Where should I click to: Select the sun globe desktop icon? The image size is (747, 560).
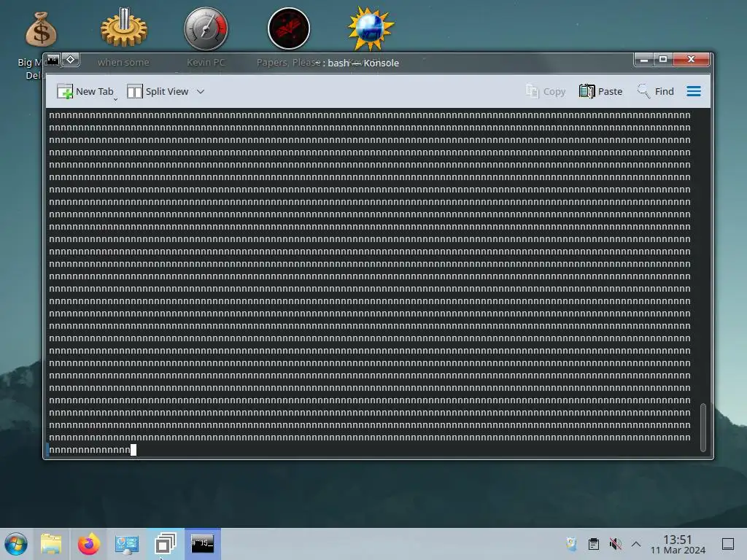click(x=371, y=29)
